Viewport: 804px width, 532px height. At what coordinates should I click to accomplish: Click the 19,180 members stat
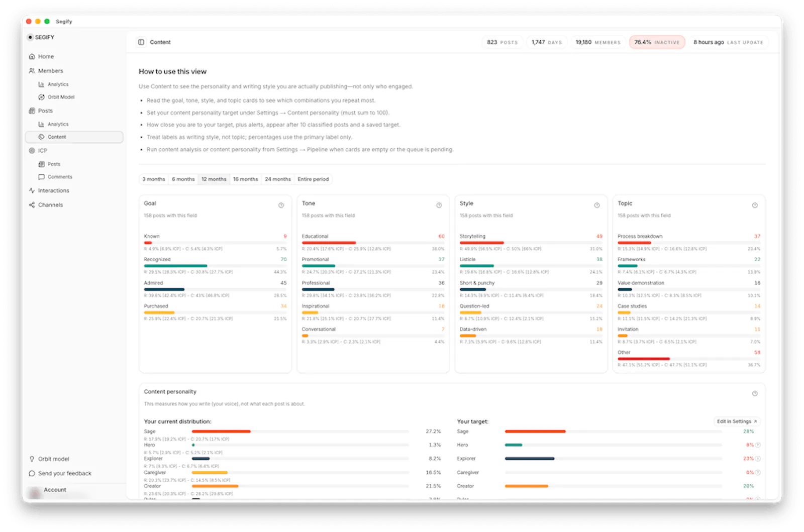pos(598,42)
